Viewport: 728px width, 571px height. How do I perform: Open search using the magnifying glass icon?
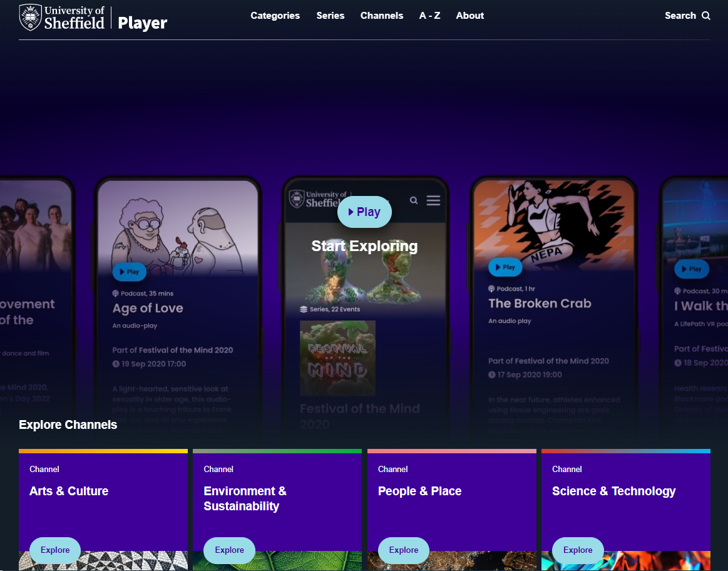[706, 15]
